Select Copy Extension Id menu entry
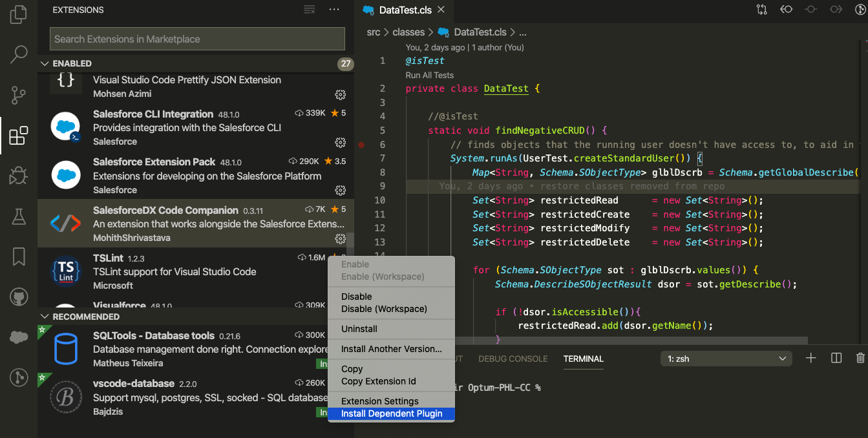 [379, 381]
